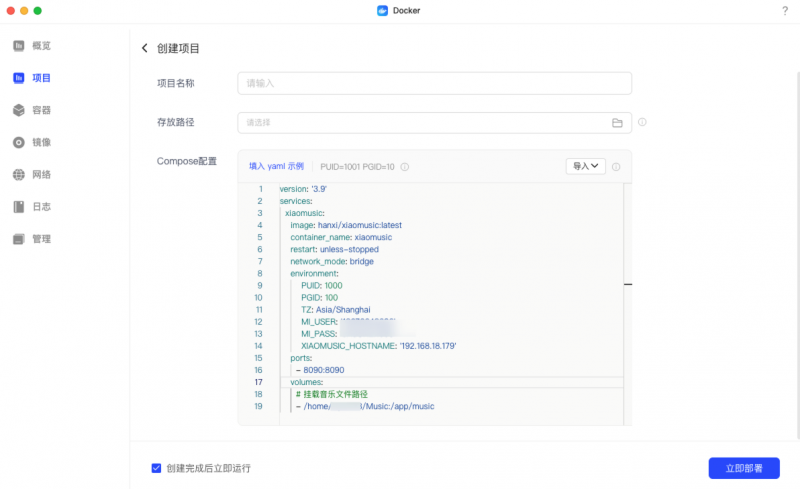Click the "ports:" line
800x489 pixels.
[x=301, y=358]
